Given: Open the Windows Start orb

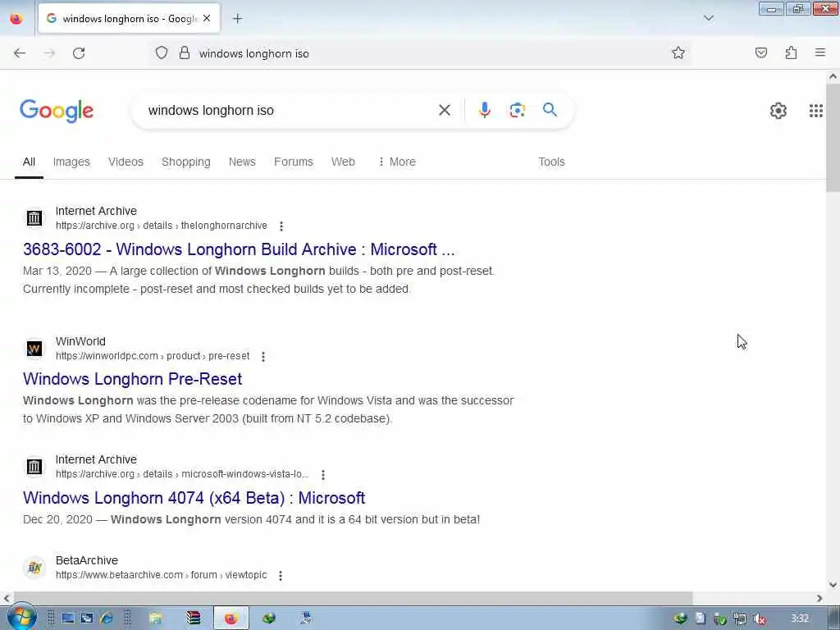Looking at the screenshot, I should point(21,619).
